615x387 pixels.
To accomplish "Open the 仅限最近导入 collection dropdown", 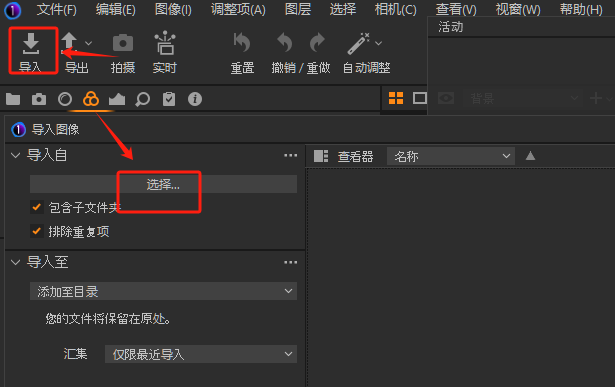I will [201, 354].
